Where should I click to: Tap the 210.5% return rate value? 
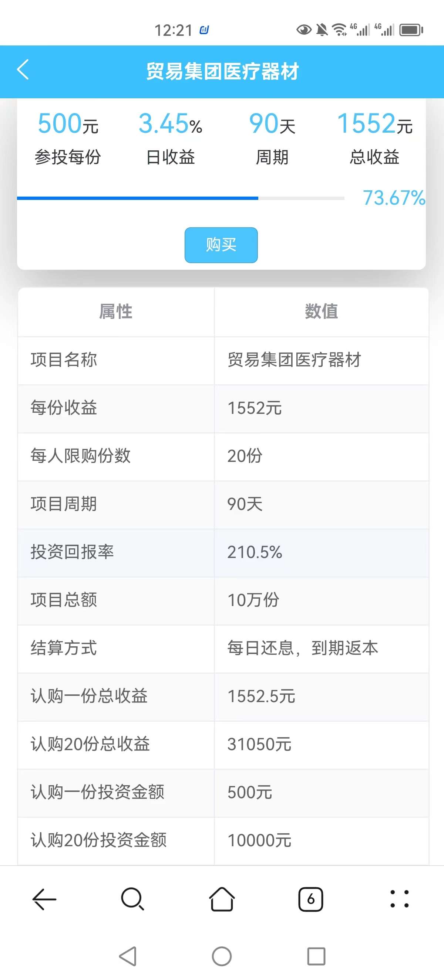point(255,552)
